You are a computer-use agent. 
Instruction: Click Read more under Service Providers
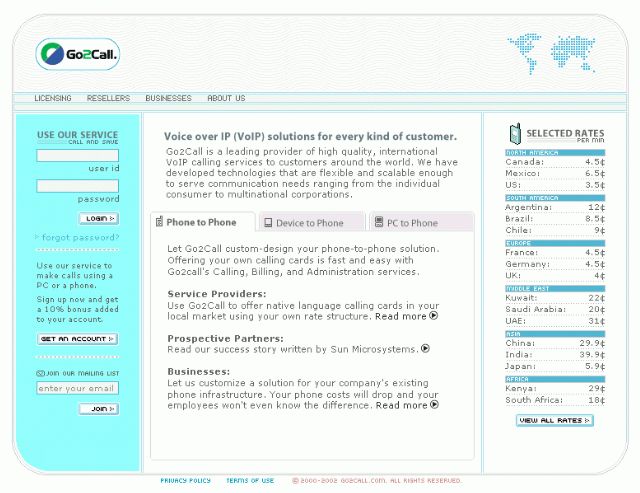point(401,316)
